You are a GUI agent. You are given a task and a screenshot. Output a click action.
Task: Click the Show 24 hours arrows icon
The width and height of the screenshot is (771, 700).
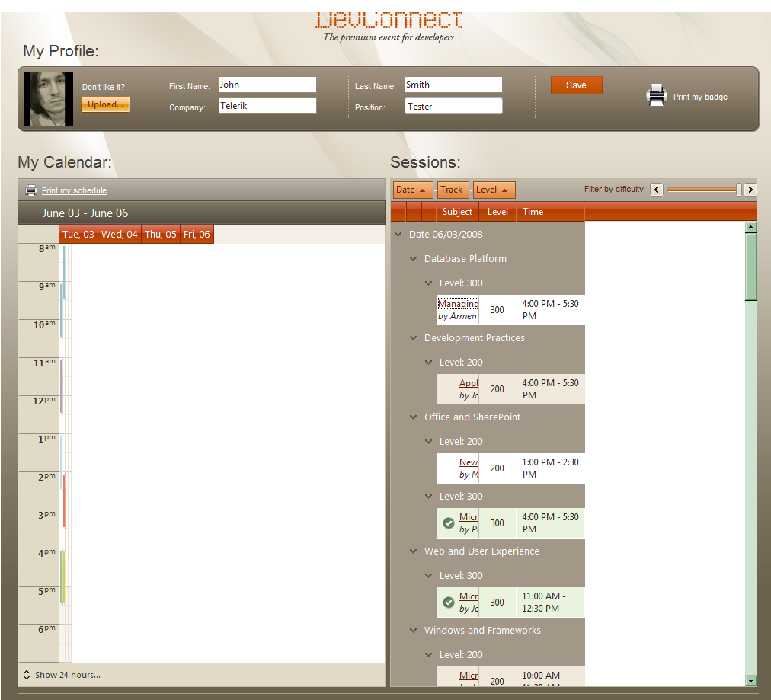[x=27, y=675]
